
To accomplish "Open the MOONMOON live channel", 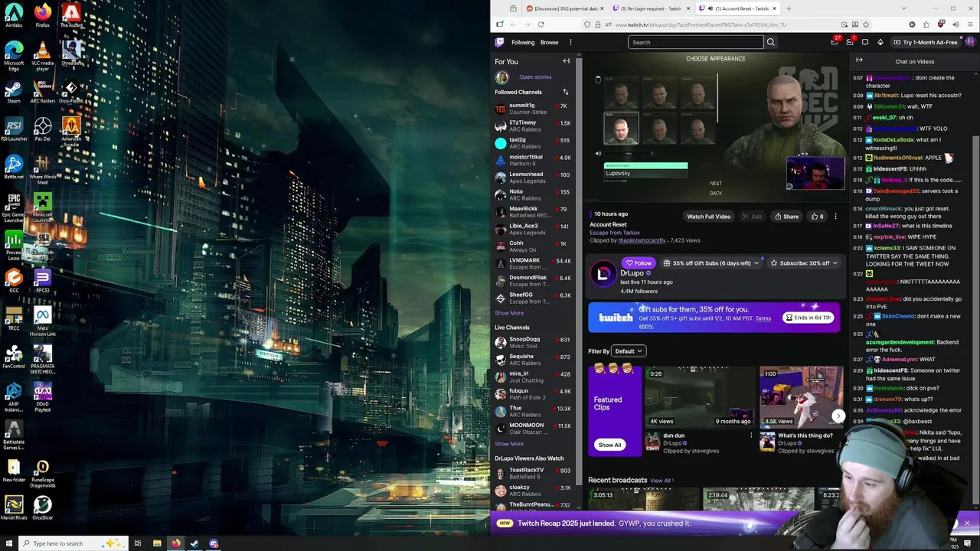I will click(x=534, y=429).
